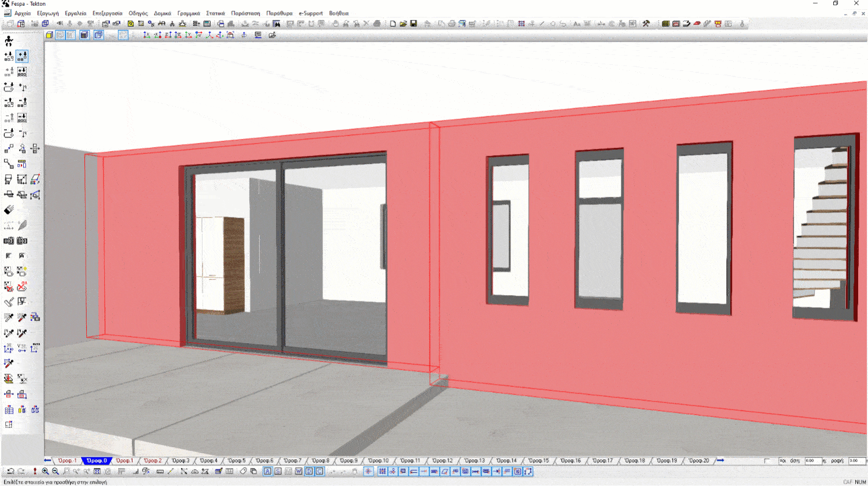The image size is (868, 486).
Task: Open the Παράθυρα menu
Action: tap(279, 13)
